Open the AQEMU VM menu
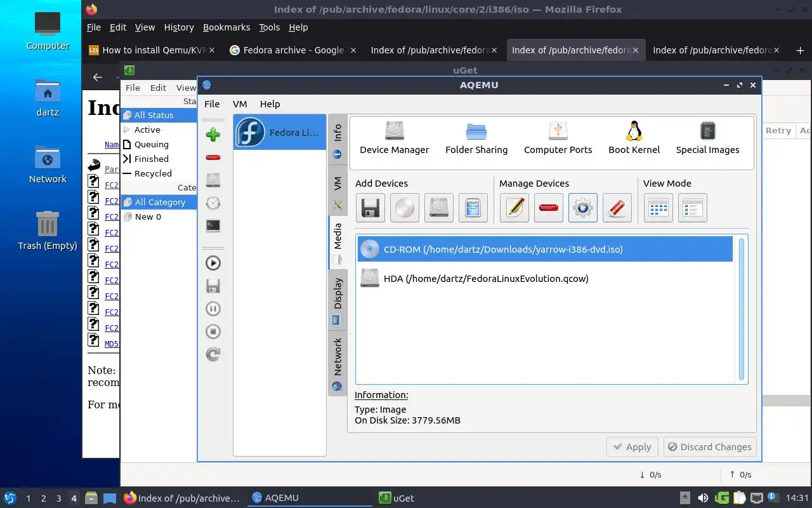812x508 pixels. click(240, 104)
